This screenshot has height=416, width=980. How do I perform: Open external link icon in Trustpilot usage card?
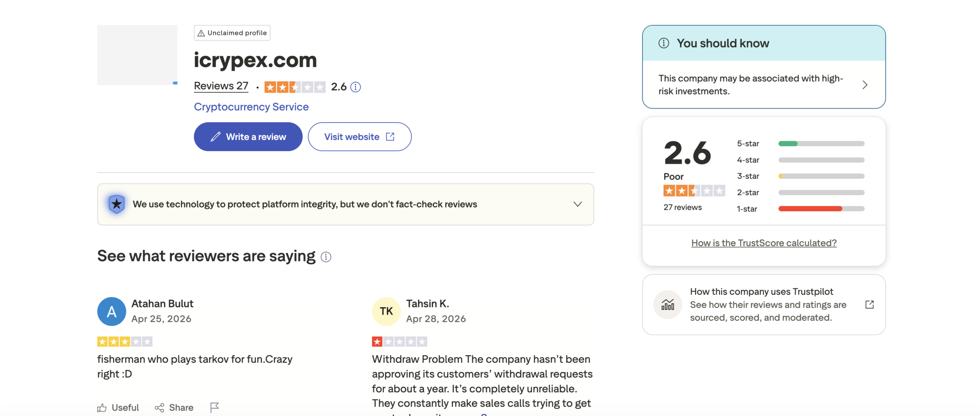(869, 305)
